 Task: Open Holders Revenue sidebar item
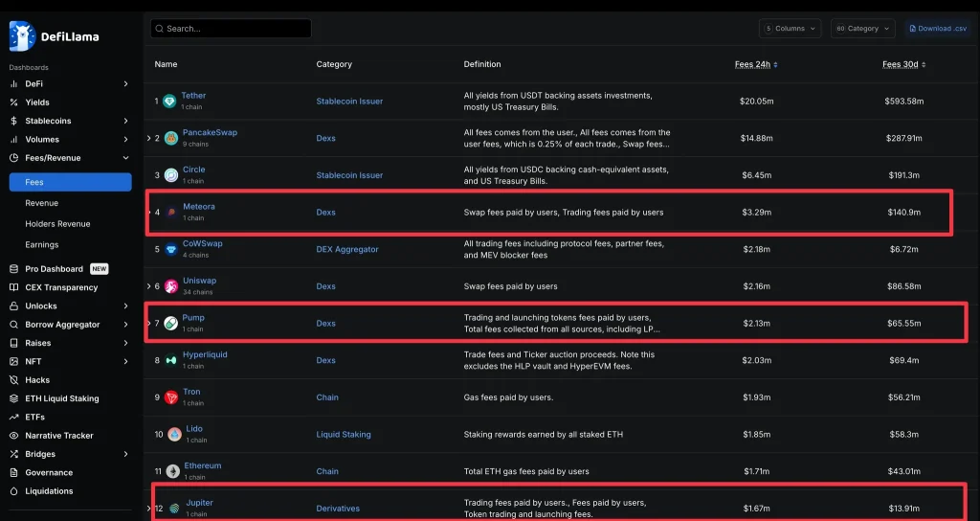point(57,224)
